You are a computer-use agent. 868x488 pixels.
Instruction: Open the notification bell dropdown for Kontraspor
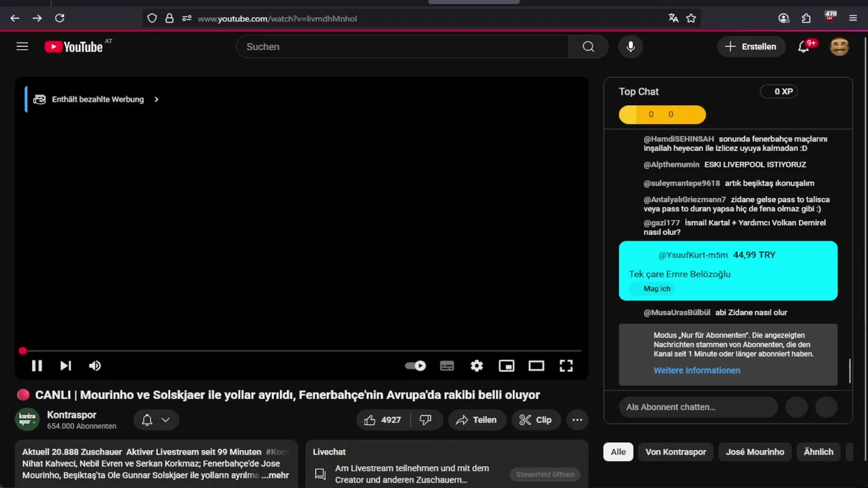(156, 420)
